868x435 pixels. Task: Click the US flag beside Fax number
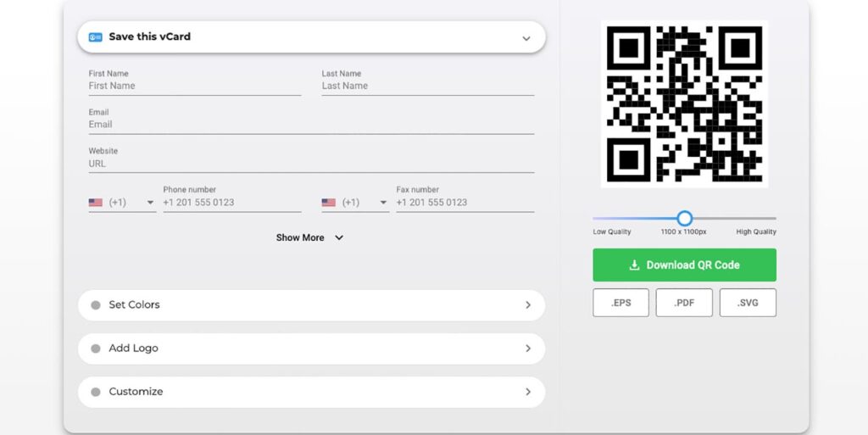point(329,203)
